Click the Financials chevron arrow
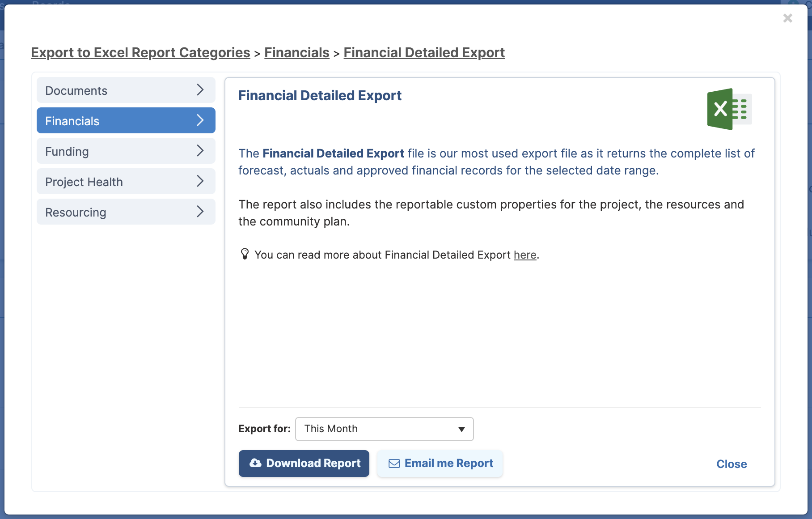 pos(200,120)
